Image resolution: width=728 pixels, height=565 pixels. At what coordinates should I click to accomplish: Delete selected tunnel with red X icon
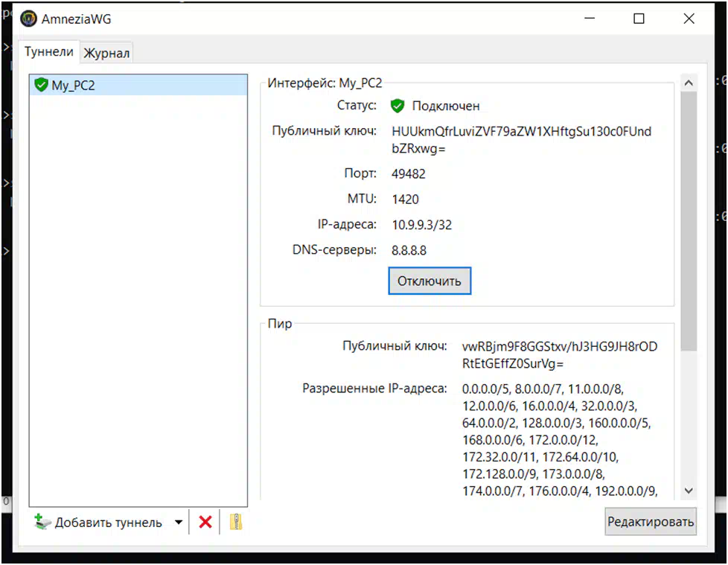(205, 523)
